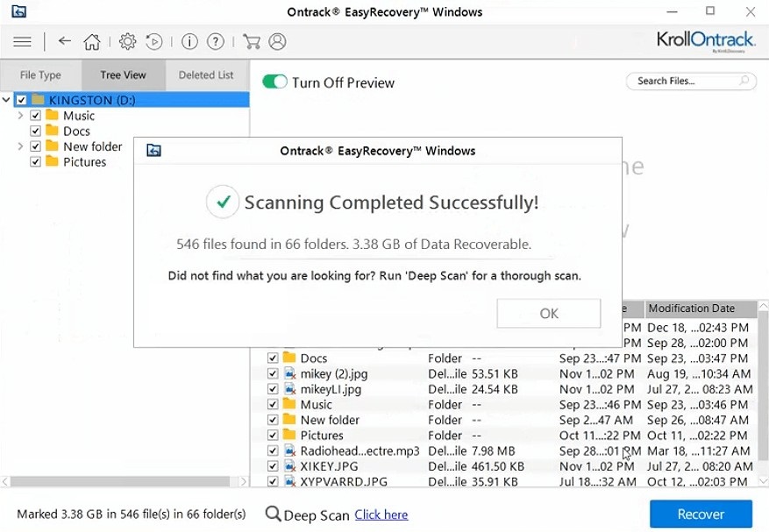Click the Deep Scan magnifier icon
This screenshot has width=769, height=532.
click(x=274, y=514)
